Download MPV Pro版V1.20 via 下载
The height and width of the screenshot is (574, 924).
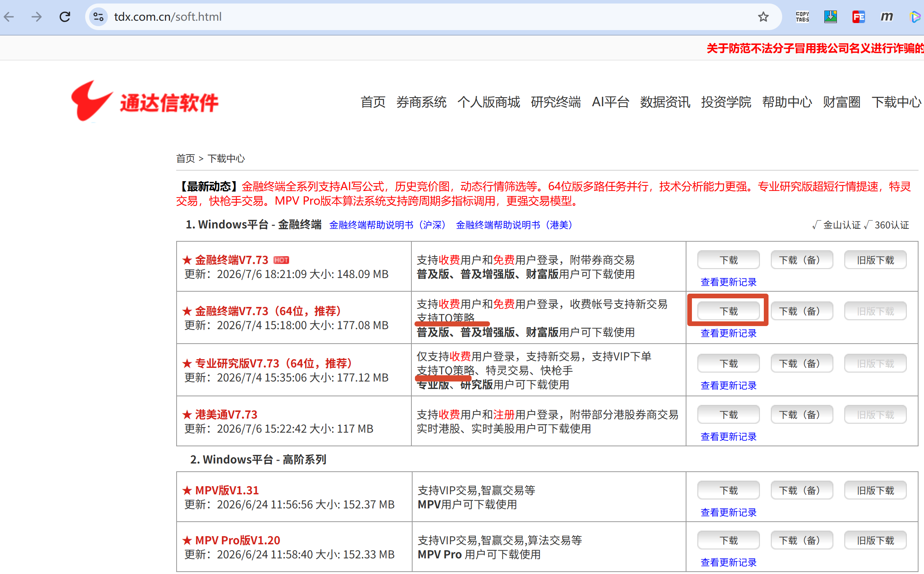tap(729, 540)
